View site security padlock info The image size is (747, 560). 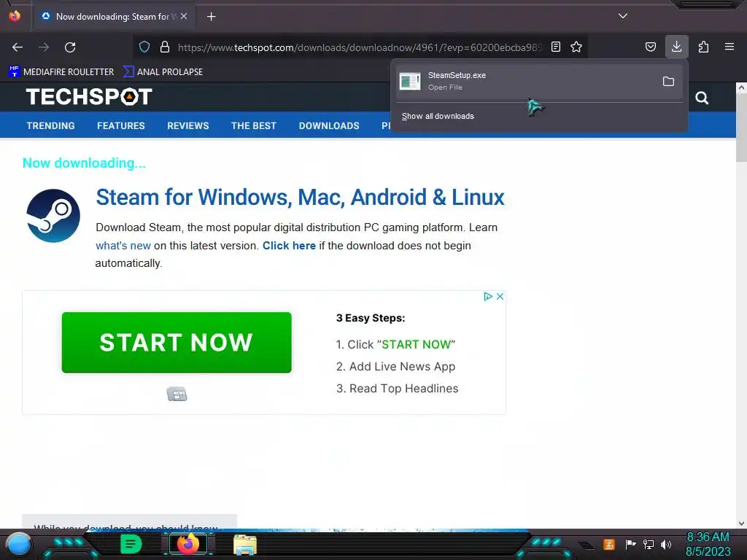(165, 47)
